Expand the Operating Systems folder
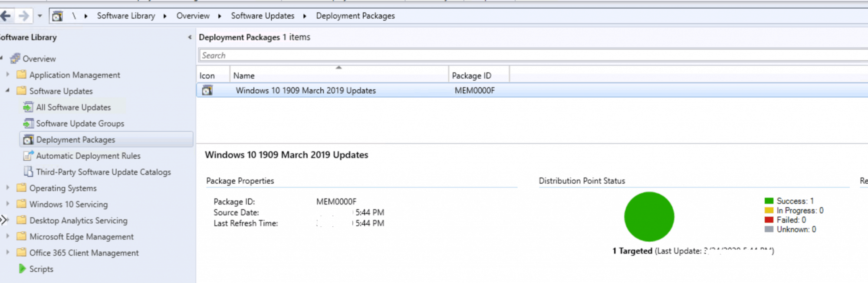The height and width of the screenshot is (283, 868). pyautogui.click(x=7, y=188)
